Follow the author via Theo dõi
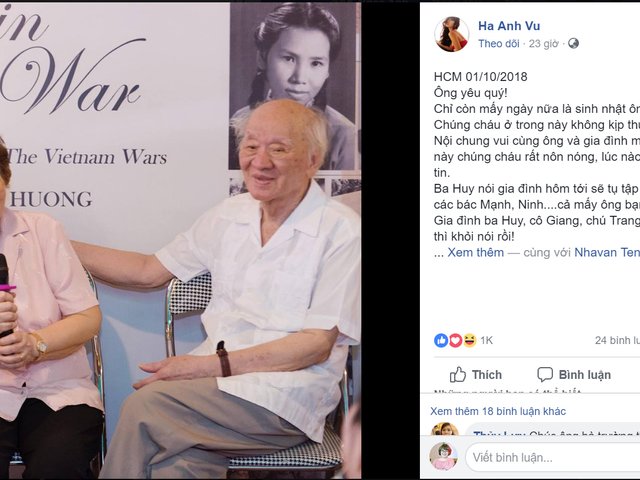Image resolution: width=640 pixels, height=480 pixels. [499, 43]
